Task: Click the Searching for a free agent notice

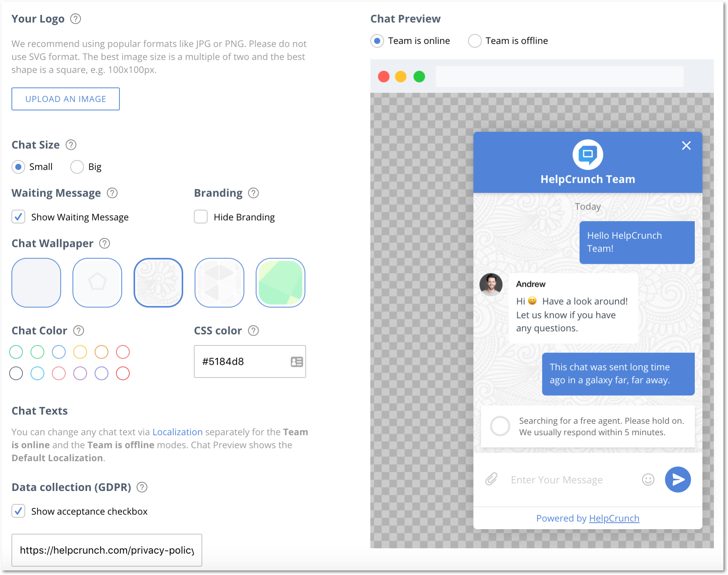Action: coord(588,426)
